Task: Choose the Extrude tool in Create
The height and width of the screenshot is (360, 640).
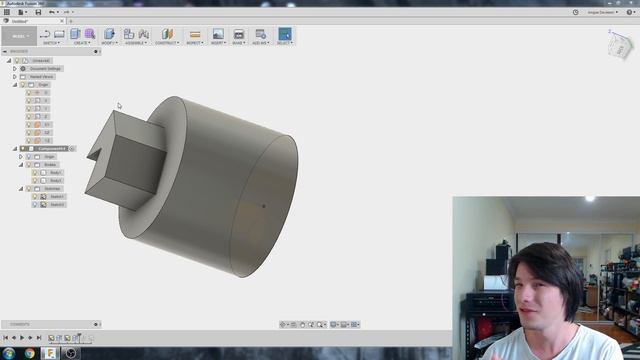Action: (x=75, y=34)
